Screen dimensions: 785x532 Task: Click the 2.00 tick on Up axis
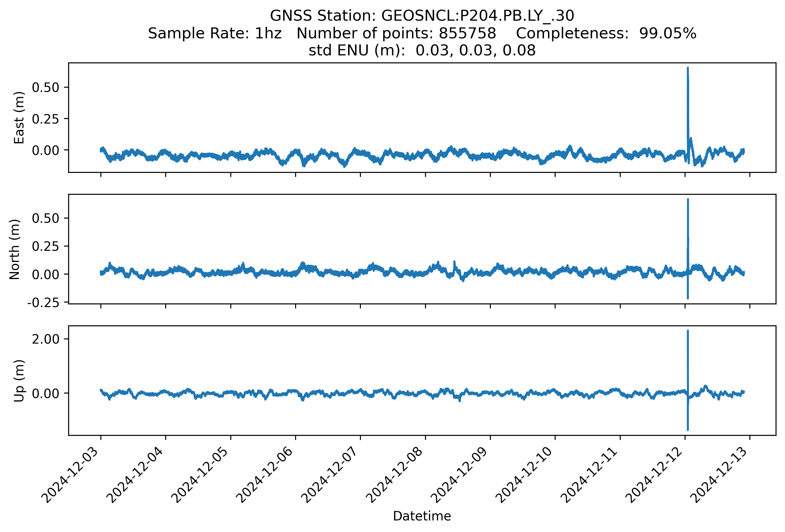(45, 339)
